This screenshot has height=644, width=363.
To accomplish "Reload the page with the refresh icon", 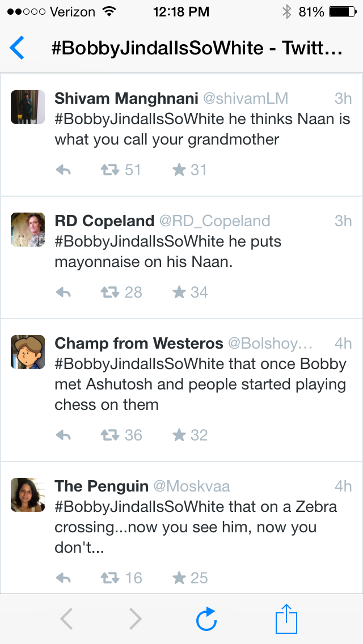I will (x=206, y=619).
